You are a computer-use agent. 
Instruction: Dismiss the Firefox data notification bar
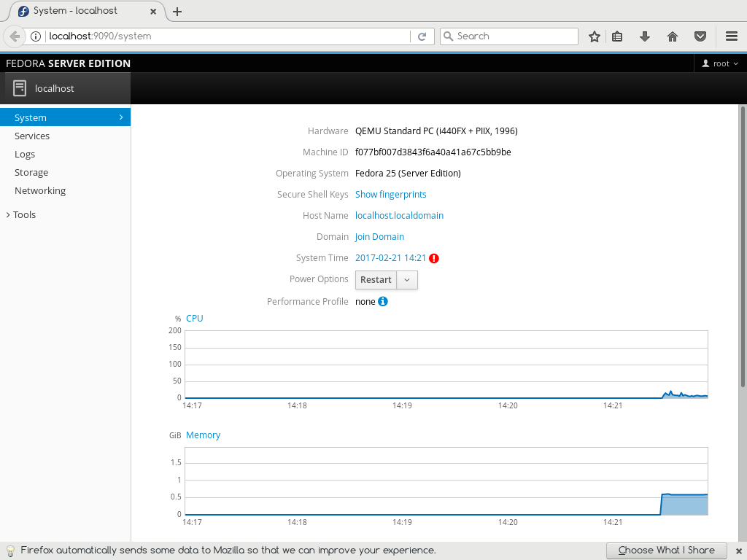coord(738,551)
